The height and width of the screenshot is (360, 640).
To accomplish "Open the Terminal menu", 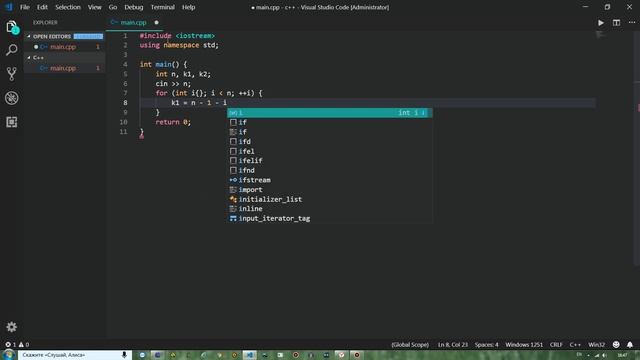I will (x=162, y=7).
